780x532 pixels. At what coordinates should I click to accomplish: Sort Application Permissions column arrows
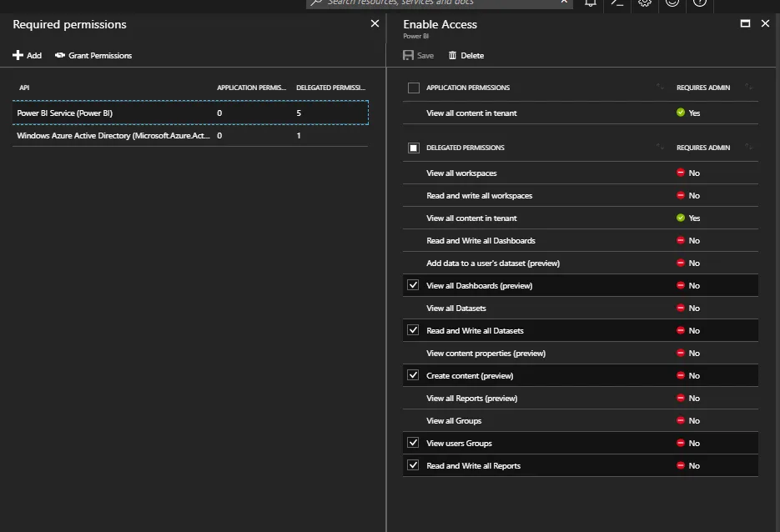click(661, 88)
